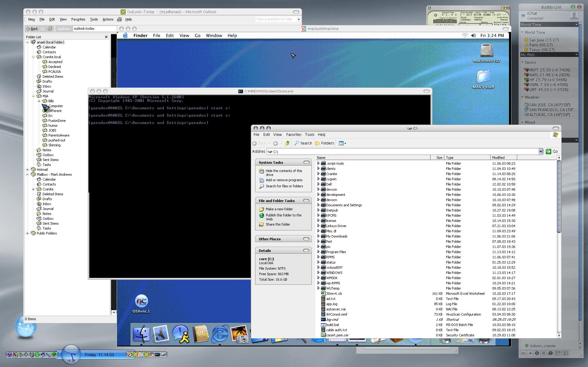Collapse the System Tasks panel
Viewport: 588px width, 367px height.
[306, 162]
